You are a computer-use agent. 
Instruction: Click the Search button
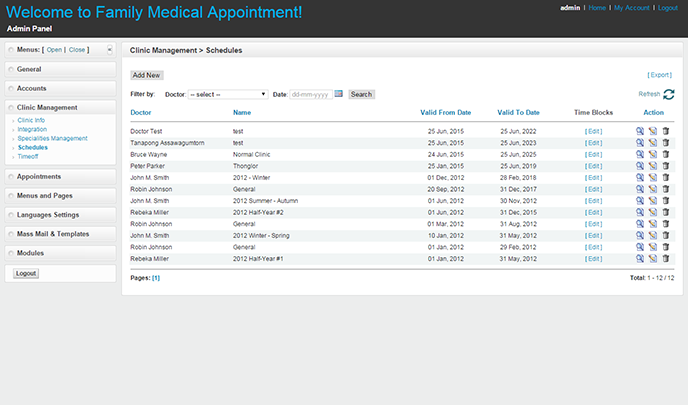click(x=361, y=94)
